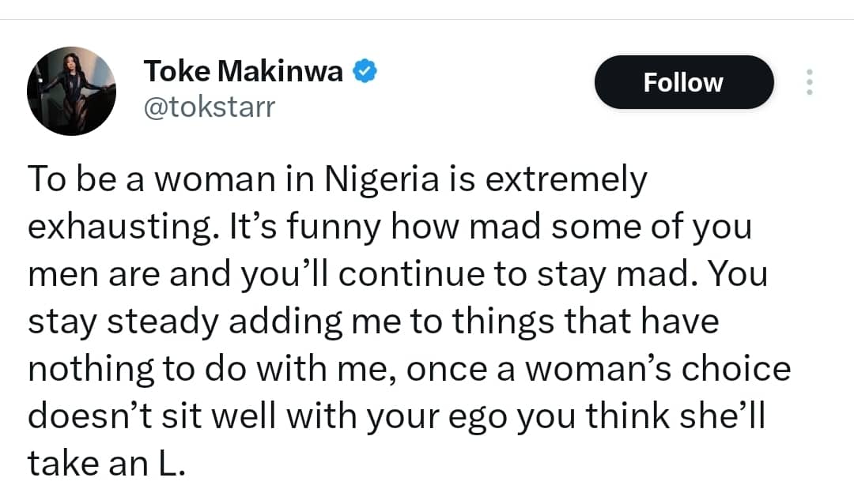Open the @tokstarr profile handle link
This screenshot has height=504, width=854.
click(209, 107)
